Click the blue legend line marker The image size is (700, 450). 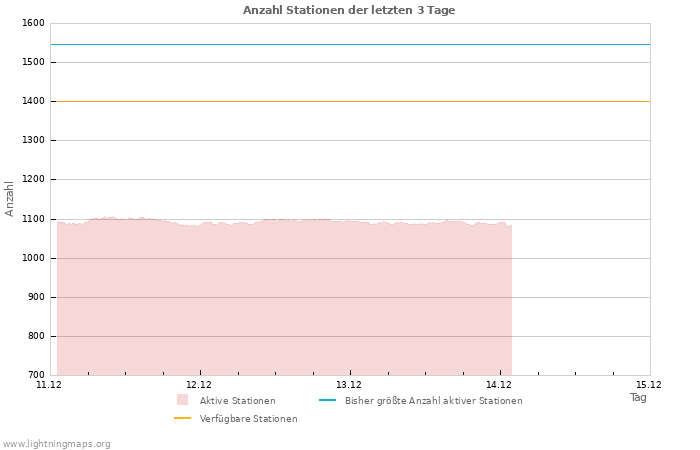(x=327, y=400)
